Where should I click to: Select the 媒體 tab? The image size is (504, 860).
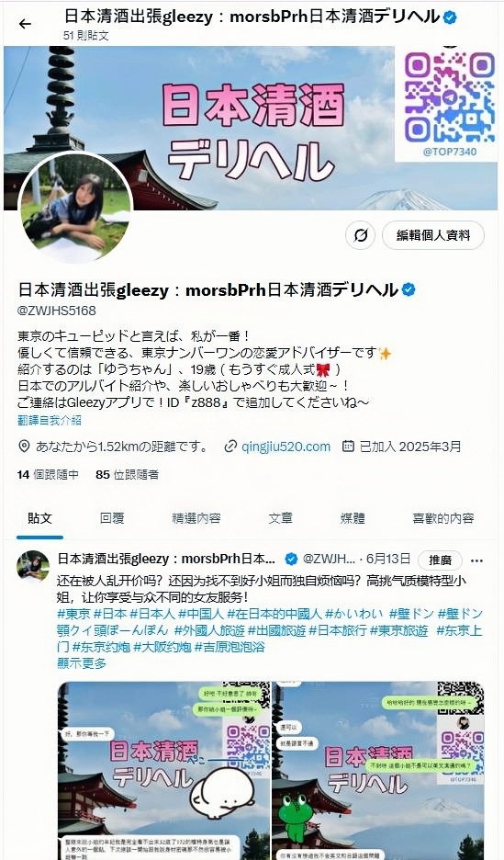353,518
